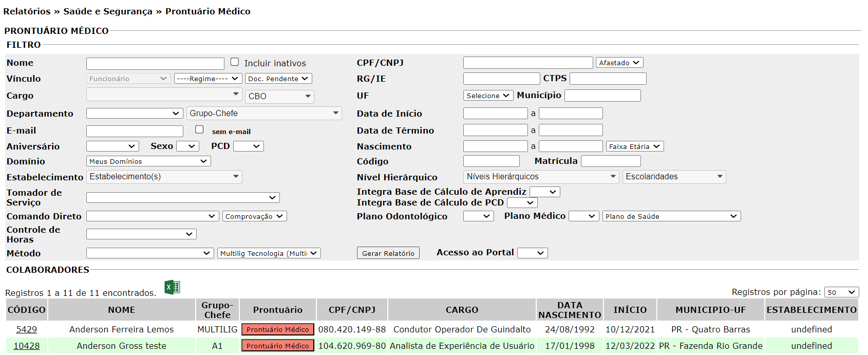Screen dimensions: 868x355
Task: Focus the CPF/CNPJ filter field
Action: click(527, 63)
